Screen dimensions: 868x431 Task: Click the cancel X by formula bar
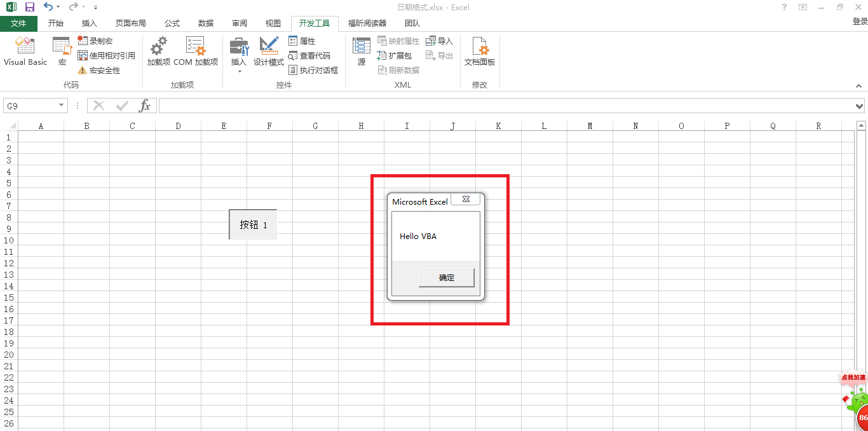tap(98, 106)
